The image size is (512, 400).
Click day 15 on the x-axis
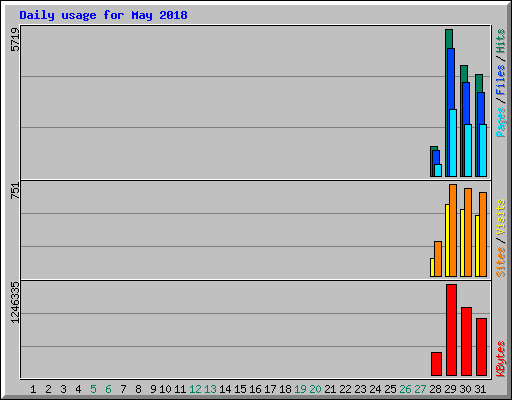tap(240, 389)
